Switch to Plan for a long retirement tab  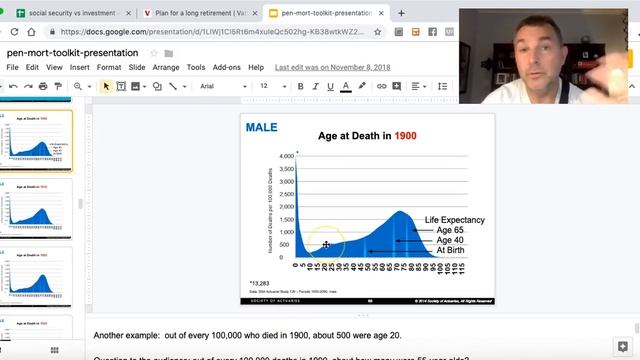tap(200, 13)
